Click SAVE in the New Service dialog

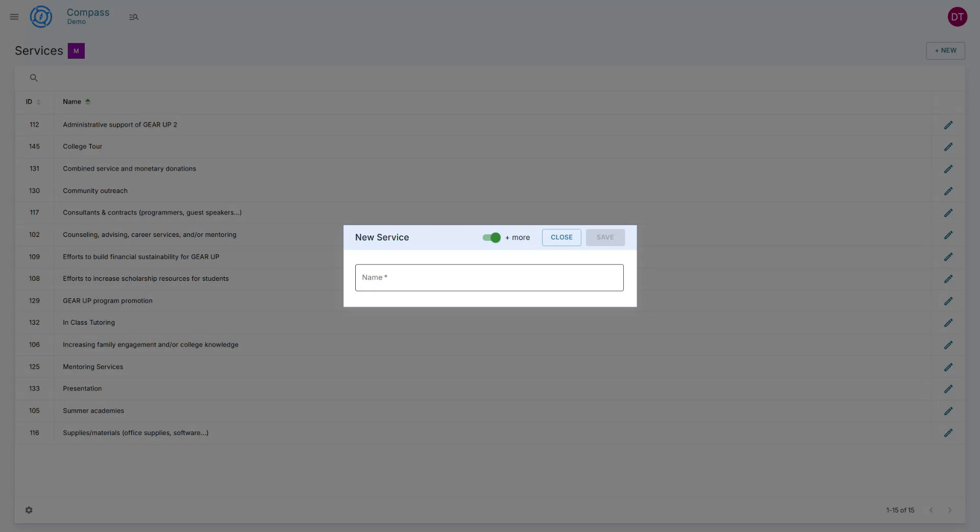605,237
